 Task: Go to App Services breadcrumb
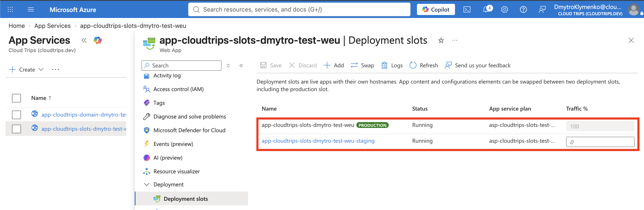pos(53,26)
